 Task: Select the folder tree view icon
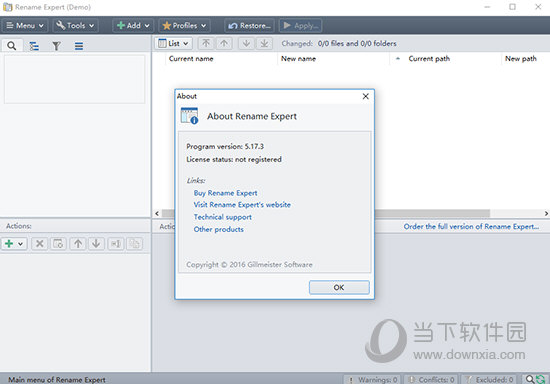tap(34, 46)
